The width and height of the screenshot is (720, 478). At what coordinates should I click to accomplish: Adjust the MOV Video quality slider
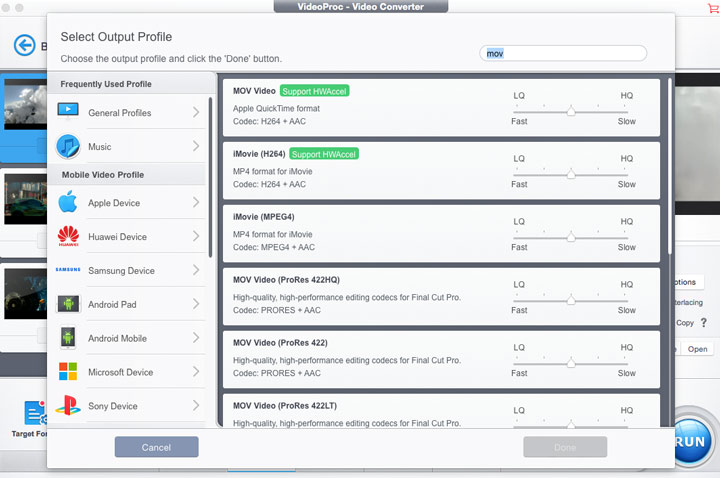coord(570,112)
